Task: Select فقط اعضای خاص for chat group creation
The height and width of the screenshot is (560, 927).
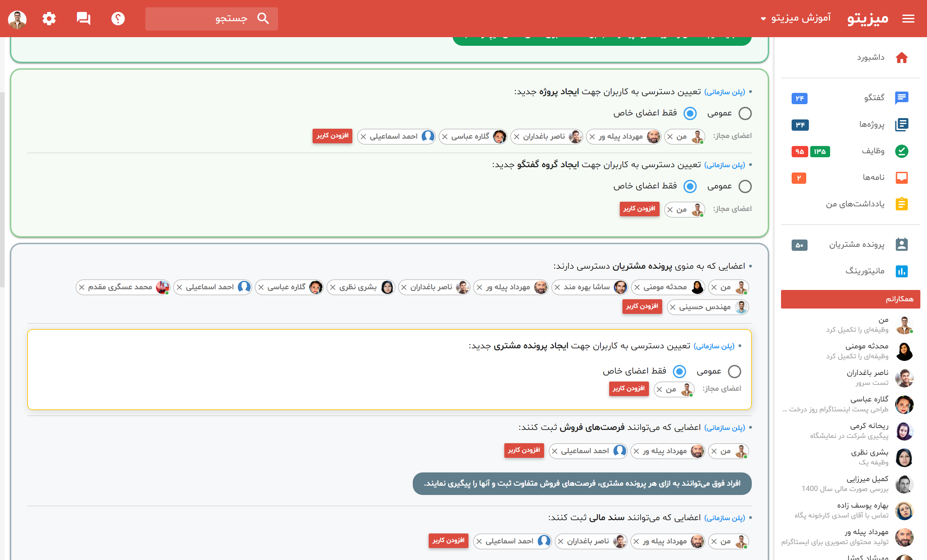Action: [690, 186]
